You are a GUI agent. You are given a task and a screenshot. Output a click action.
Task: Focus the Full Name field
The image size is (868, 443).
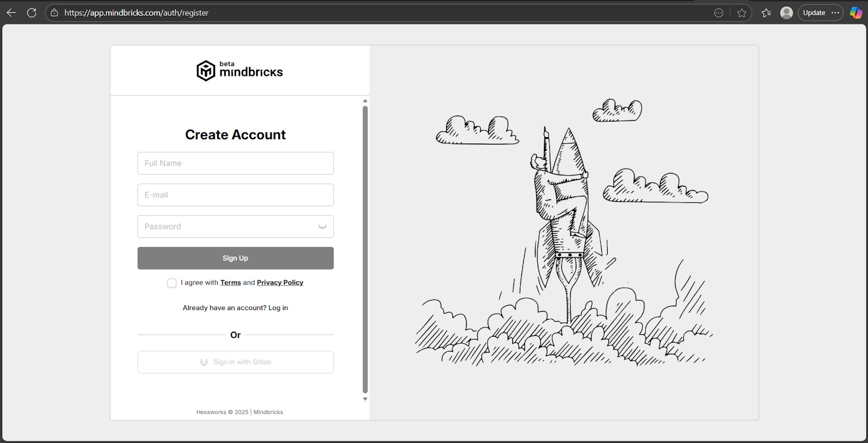tap(235, 163)
